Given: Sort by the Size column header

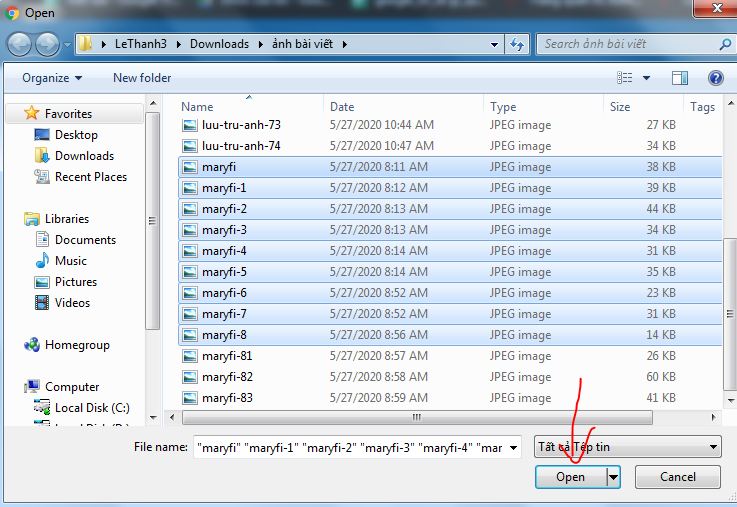Looking at the screenshot, I should pyautogui.click(x=619, y=107).
